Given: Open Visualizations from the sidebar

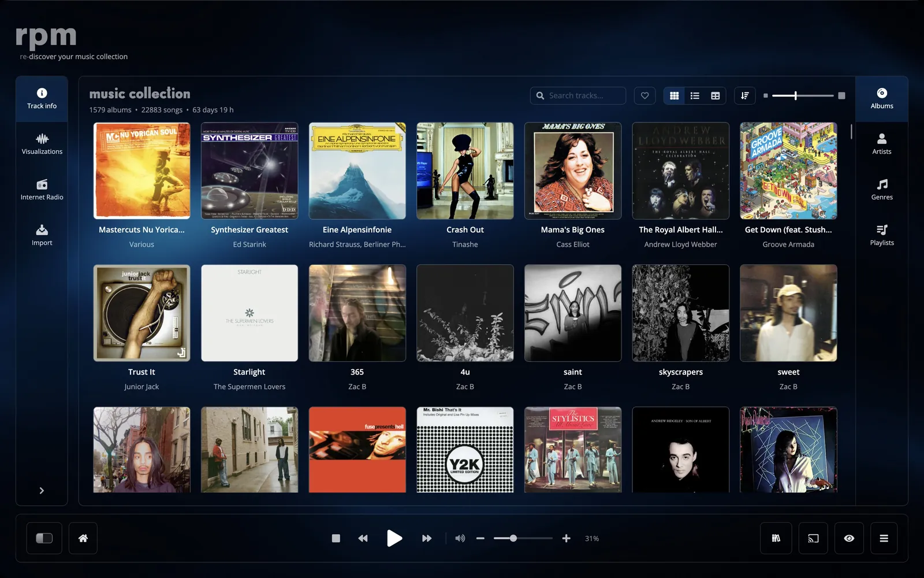Looking at the screenshot, I should click(x=42, y=144).
